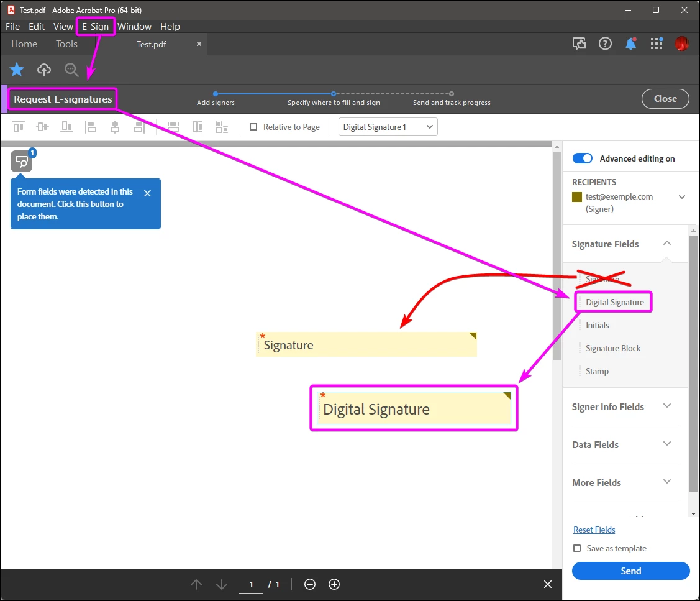
Task: Click the Add signers step marker
Action: tap(216, 94)
